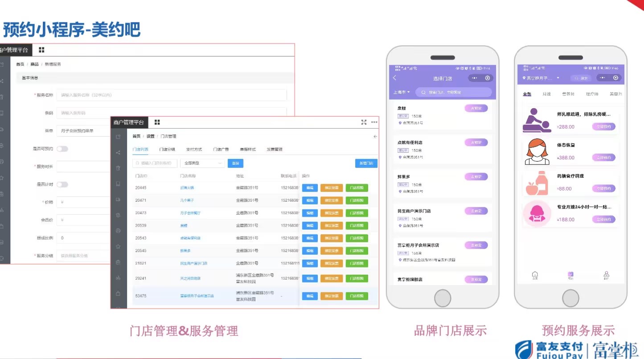Image resolution: width=644 pixels, height=359 pixels.
Task: Tap purple booking icon in phone bottom bar
Action: coord(570,275)
